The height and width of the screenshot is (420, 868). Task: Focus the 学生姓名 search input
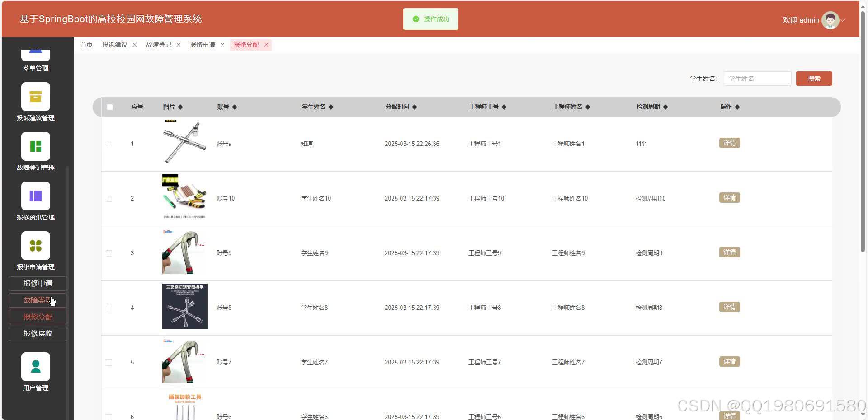[757, 79]
